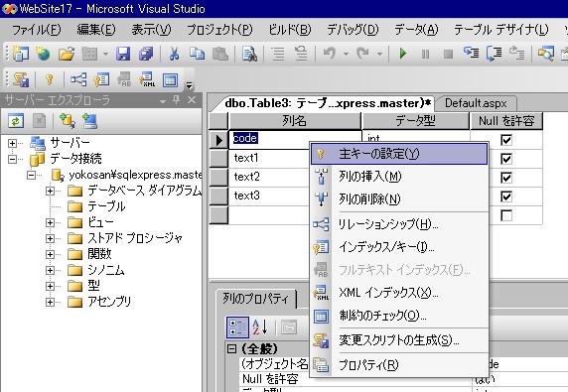This screenshot has width=568, height=392.
Task: Toggle Allow Nulls checkbox for text1 row
Action: click(506, 159)
